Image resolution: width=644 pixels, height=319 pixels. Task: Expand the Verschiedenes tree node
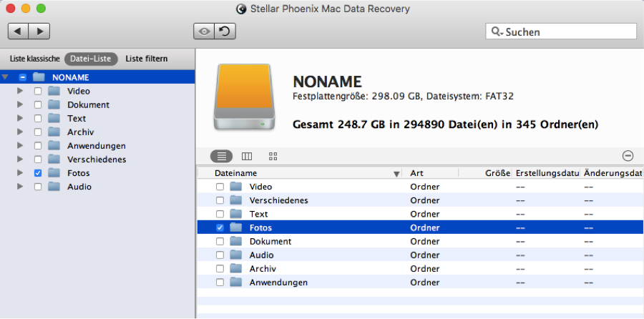click(20, 159)
